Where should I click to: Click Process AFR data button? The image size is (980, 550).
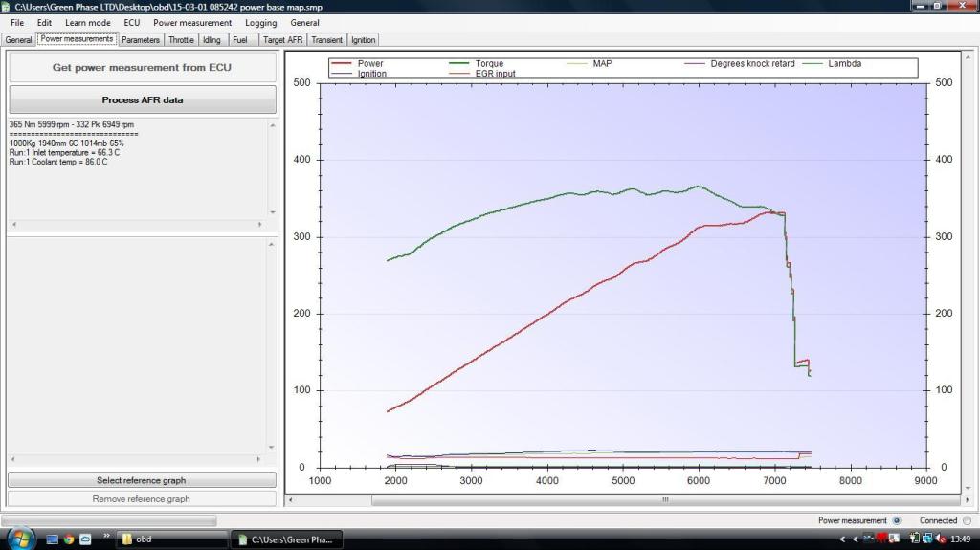[143, 100]
